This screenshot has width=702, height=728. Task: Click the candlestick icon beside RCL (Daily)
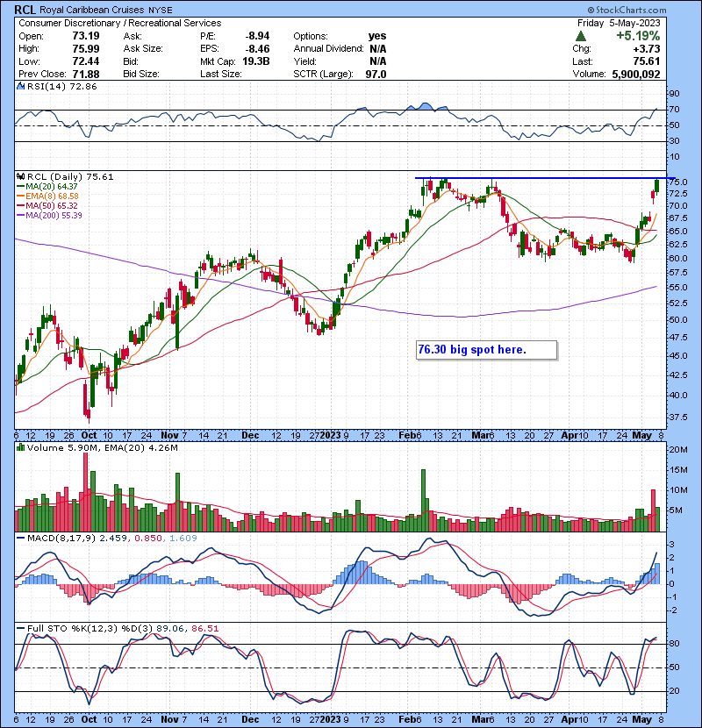click(20, 176)
